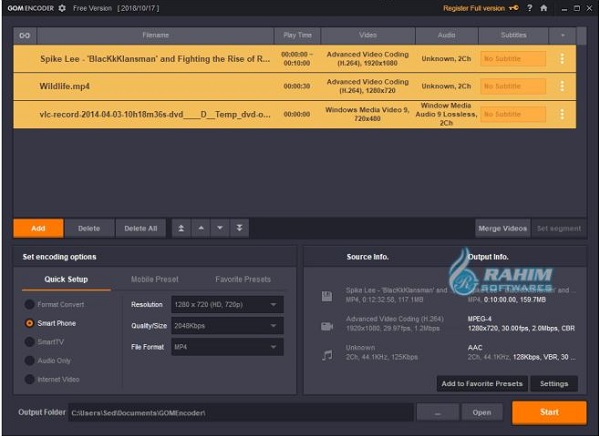This screenshot has height=437, width=600.
Task: Browse for output folder with ... button
Action: point(438,412)
